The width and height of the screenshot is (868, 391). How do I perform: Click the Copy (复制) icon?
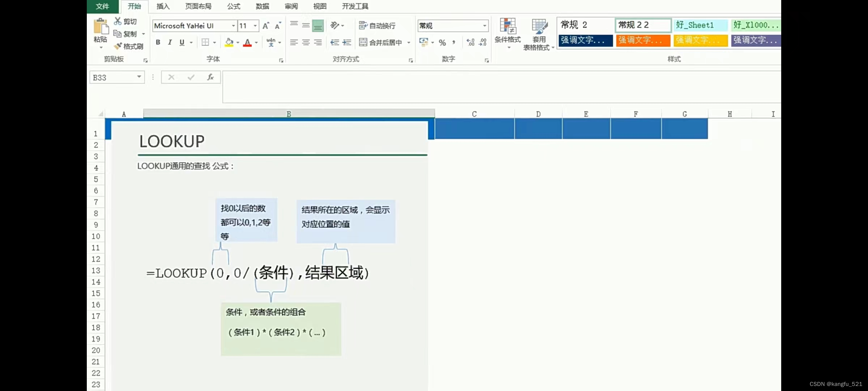(117, 34)
